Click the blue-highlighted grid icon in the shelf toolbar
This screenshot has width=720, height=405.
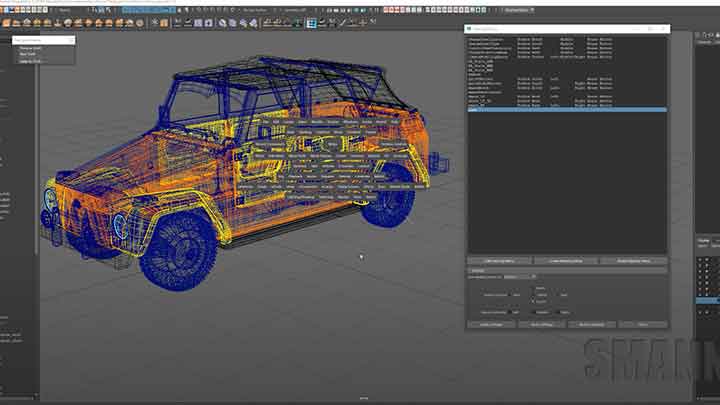click(x=311, y=23)
